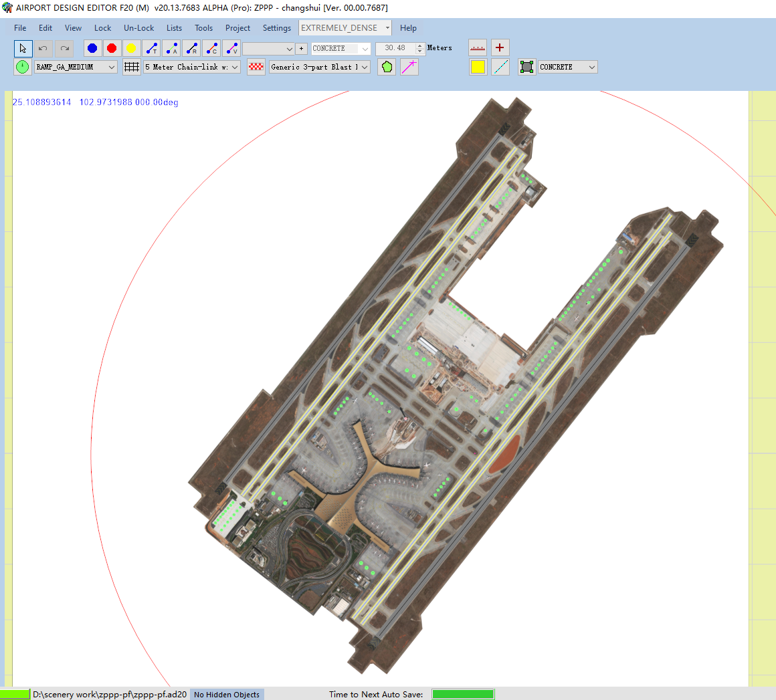776x700 pixels.
Task: Select the blue octagon node tool
Action: point(92,49)
